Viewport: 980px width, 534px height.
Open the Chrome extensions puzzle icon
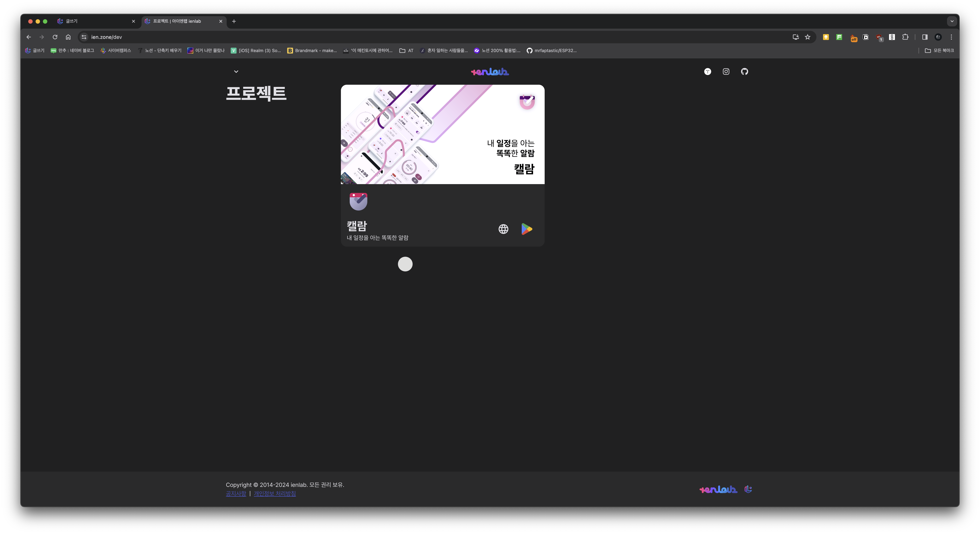(x=905, y=37)
